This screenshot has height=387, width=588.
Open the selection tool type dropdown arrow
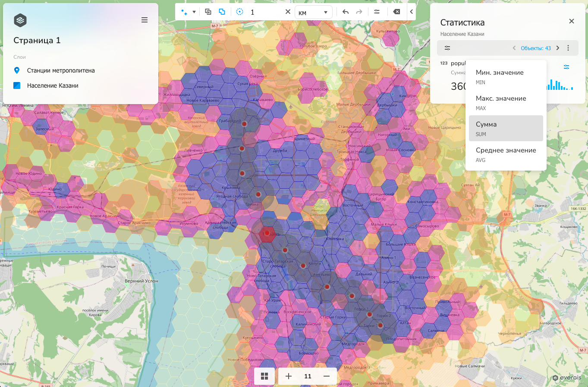(x=194, y=12)
